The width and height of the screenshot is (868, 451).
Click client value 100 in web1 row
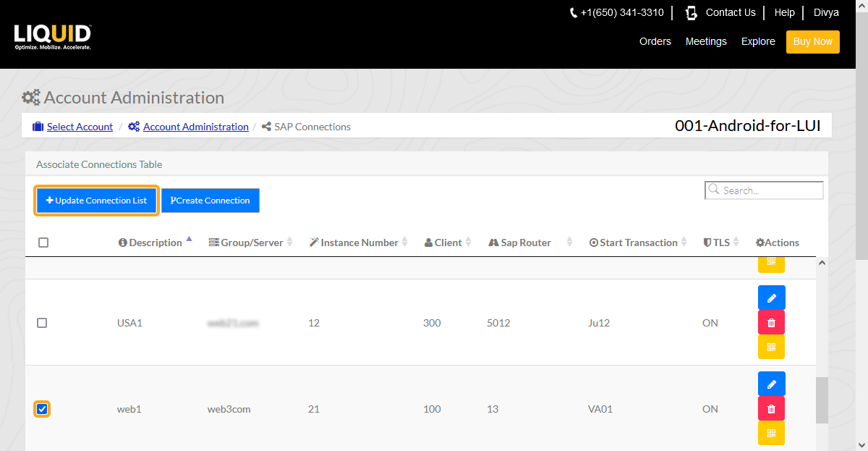point(432,409)
